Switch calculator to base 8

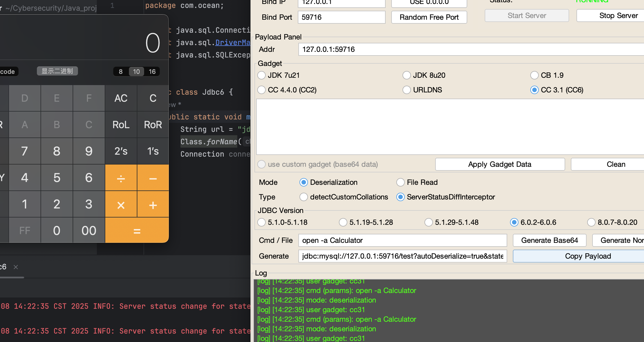[121, 72]
